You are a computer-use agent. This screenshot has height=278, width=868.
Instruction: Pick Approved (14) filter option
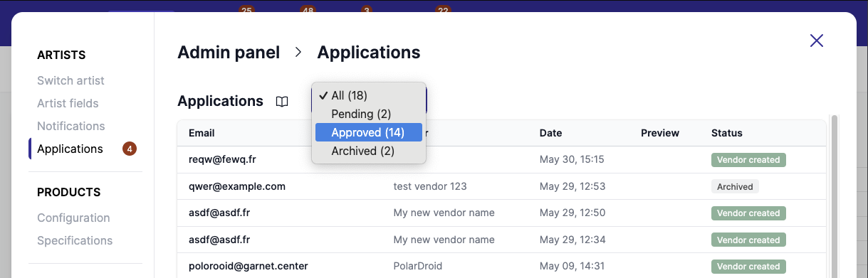point(369,132)
